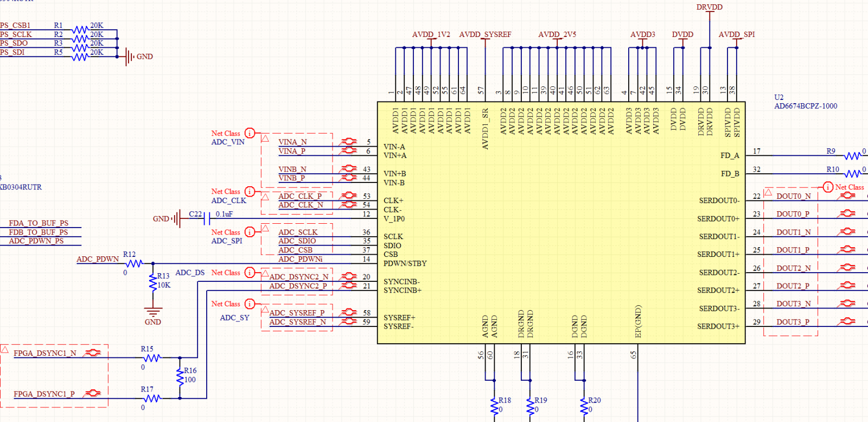The image size is (868, 422).
Task: Select the AVDD_SYSREF power port label
Action: [485, 34]
